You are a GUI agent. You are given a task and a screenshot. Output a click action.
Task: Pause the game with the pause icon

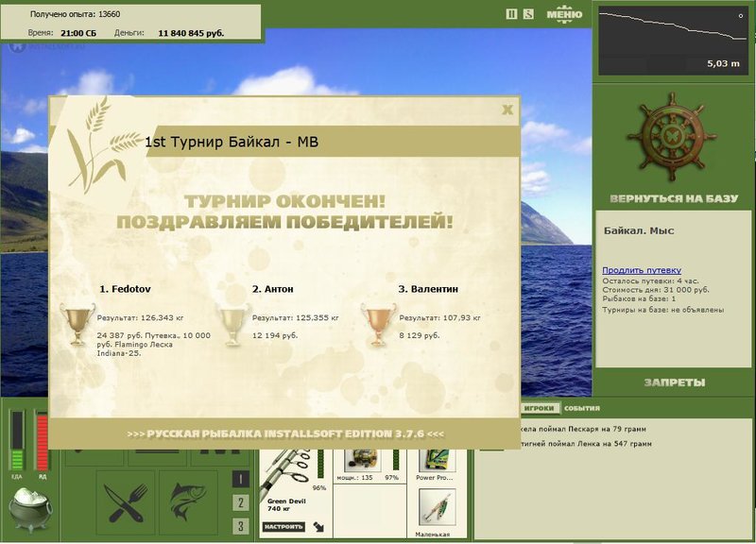tap(511, 14)
